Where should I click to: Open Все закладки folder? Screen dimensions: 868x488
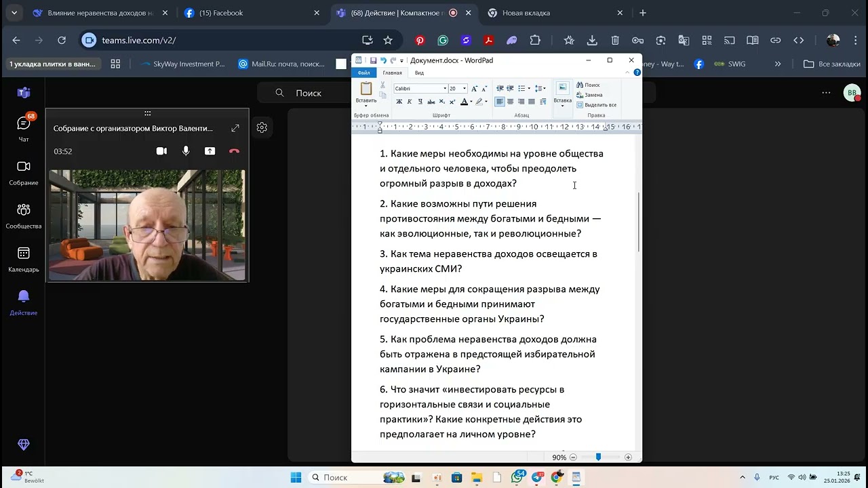(x=832, y=64)
